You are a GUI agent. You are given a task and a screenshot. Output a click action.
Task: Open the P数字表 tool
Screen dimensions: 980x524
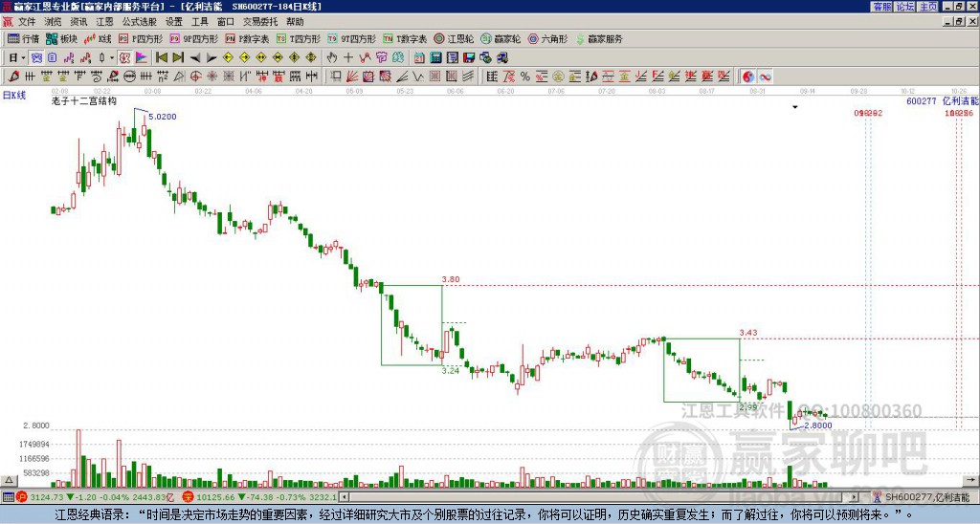(x=248, y=38)
